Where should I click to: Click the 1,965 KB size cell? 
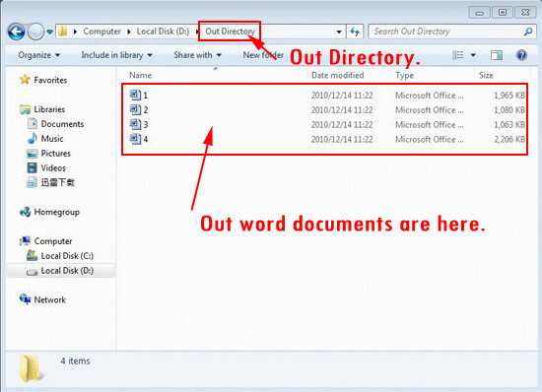click(509, 96)
